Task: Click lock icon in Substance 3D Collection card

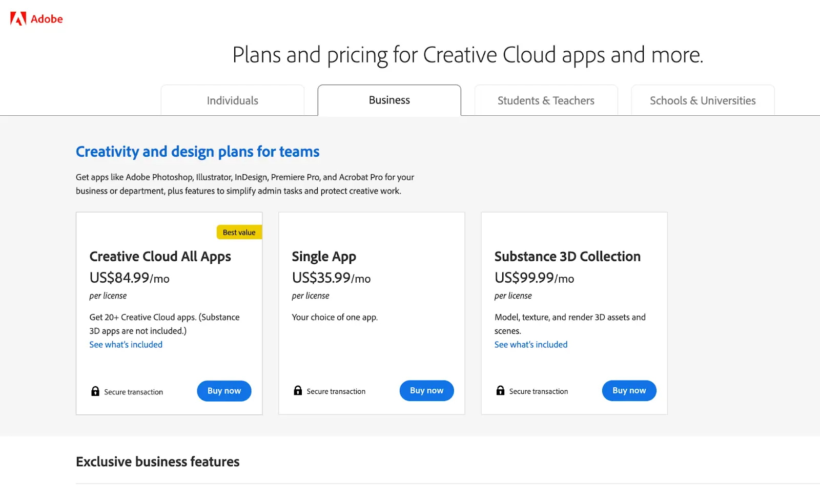Action: (x=500, y=391)
